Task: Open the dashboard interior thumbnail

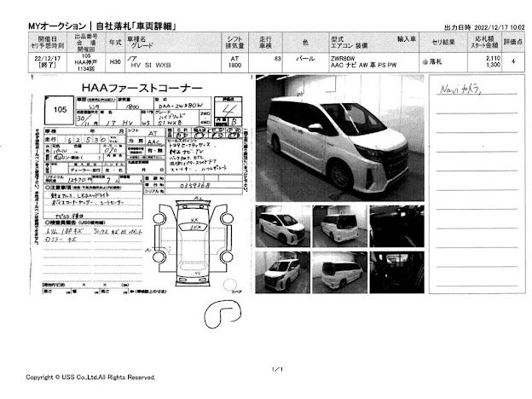Action: click(x=389, y=223)
